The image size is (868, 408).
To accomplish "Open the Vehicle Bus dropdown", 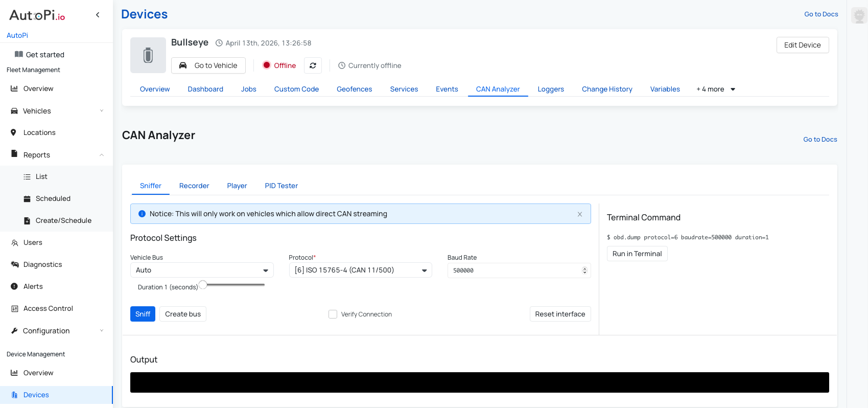I will coord(202,270).
